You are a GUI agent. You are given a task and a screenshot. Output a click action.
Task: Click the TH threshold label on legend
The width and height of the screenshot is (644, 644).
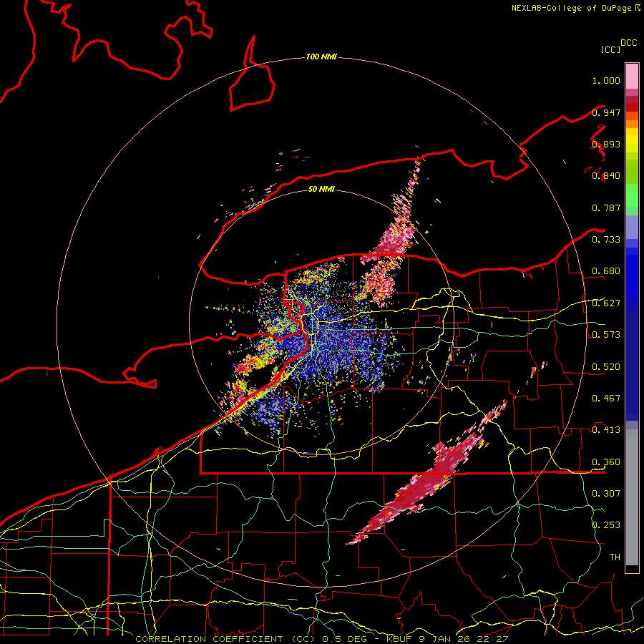(615, 557)
